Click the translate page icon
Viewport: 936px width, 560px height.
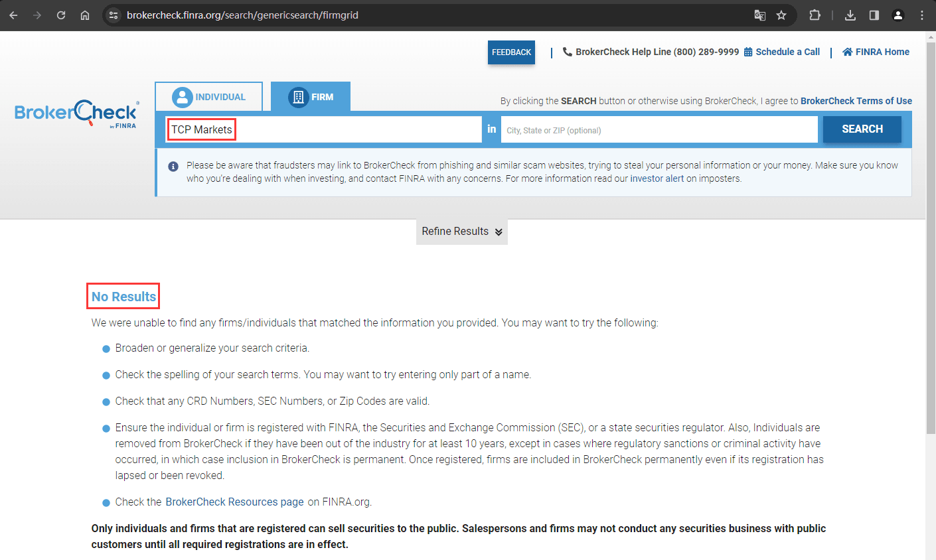click(x=760, y=15)
